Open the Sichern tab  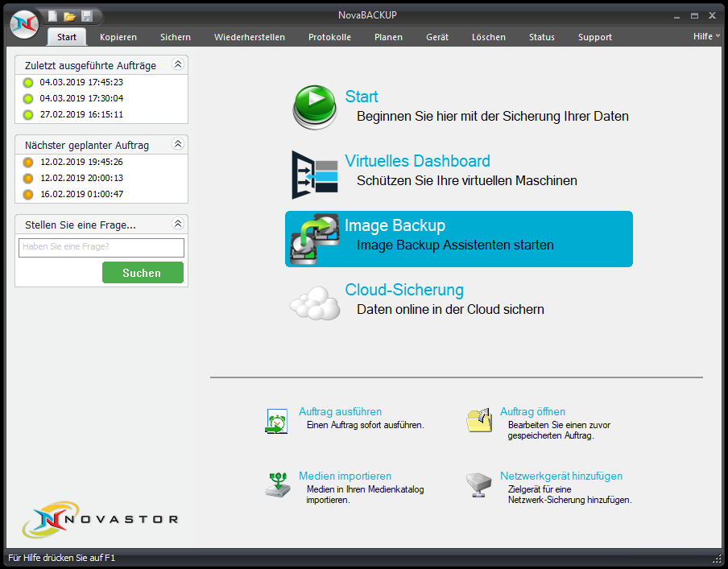click(176, 37)
